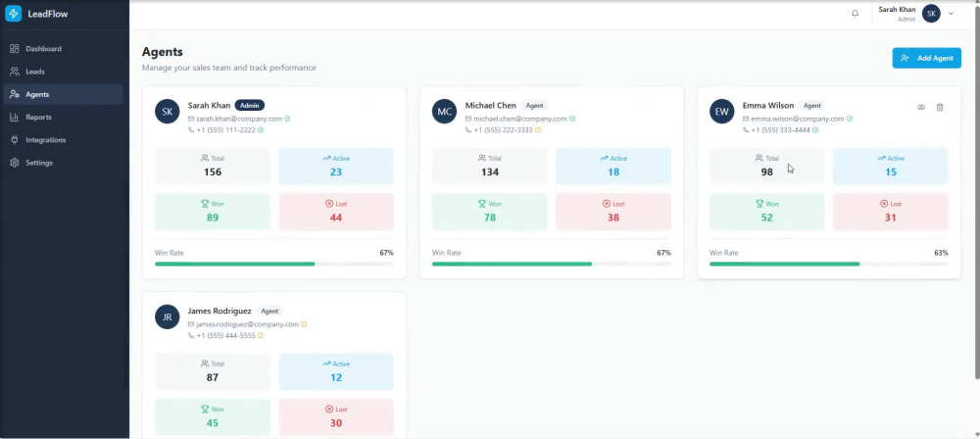Go to Dashboard in sidebar
This screenshot has width=980, height=439.
click(x=63, y=49)
